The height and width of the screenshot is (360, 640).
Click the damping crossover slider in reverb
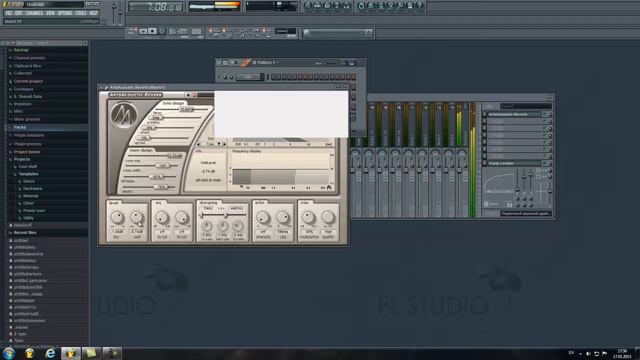[x=225, y=215]
